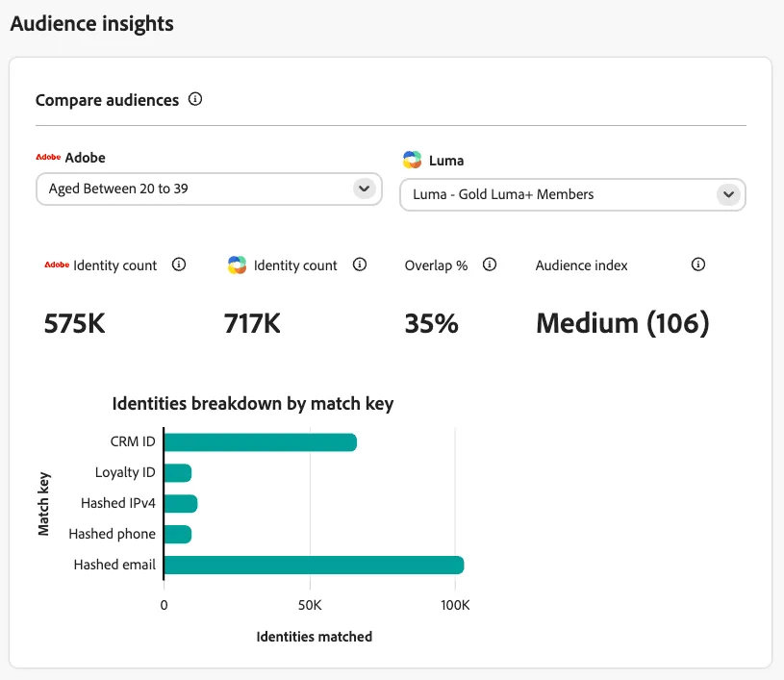Click Adobe logo beside Identity count
This screenshot has height=680, width=784.
click(57, 264)
